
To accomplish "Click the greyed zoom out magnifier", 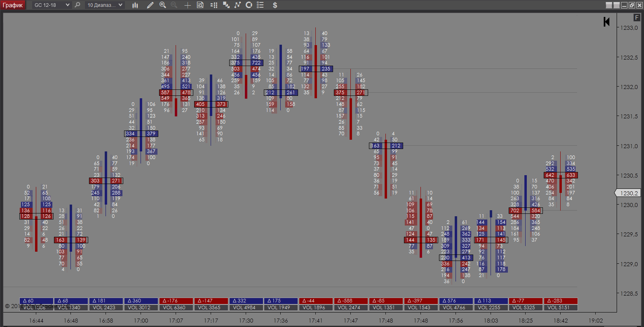I will (x=174, y=5).
